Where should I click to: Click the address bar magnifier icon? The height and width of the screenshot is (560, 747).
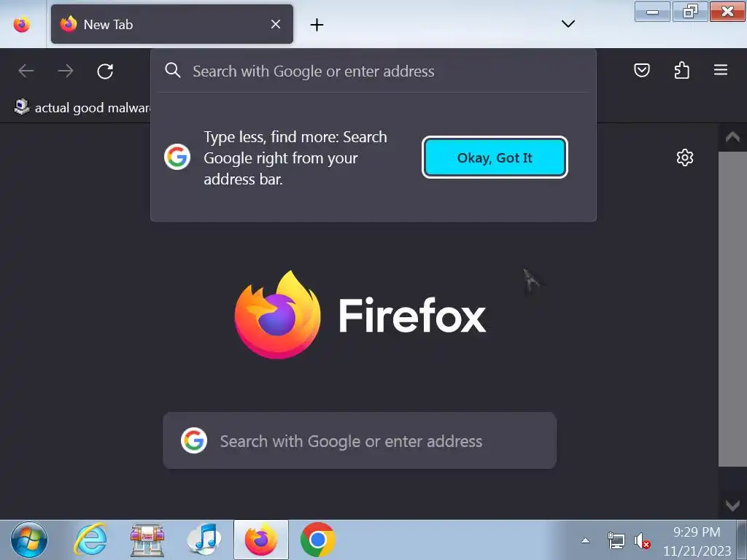point(172,71)
